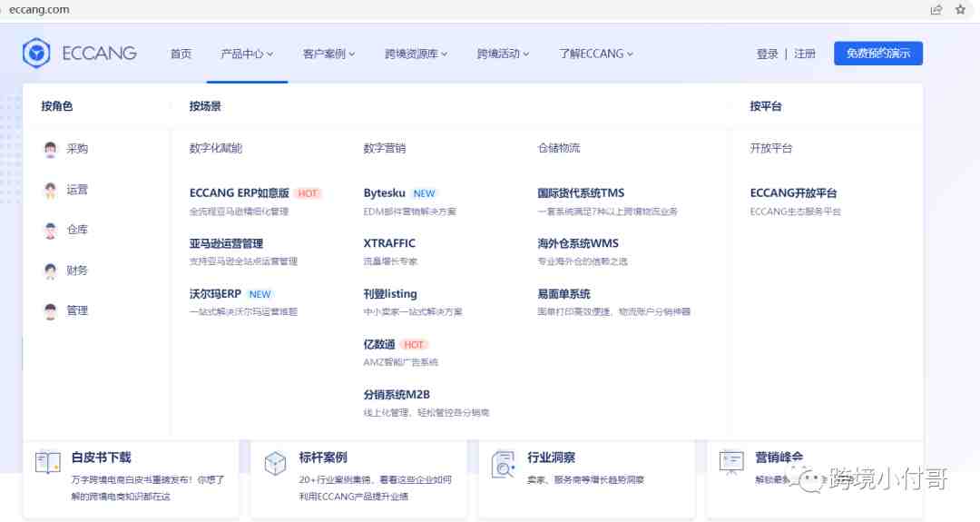Open the 分销系统M2B product link
This screenshot has height=522, width=980.
397,395
